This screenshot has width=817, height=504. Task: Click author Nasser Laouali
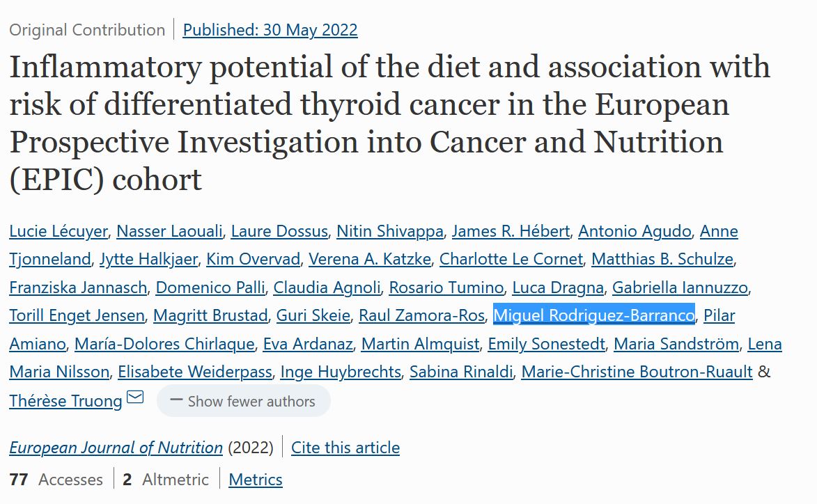tap(169, 231)
